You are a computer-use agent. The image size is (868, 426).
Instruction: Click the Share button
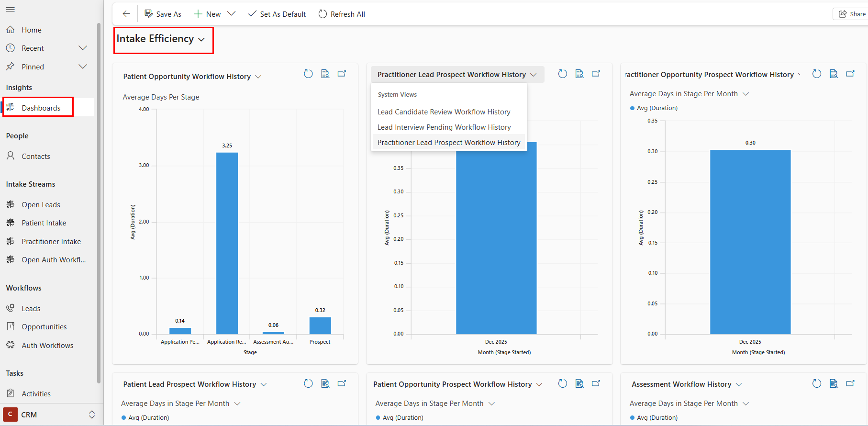[x=852, y=14]
